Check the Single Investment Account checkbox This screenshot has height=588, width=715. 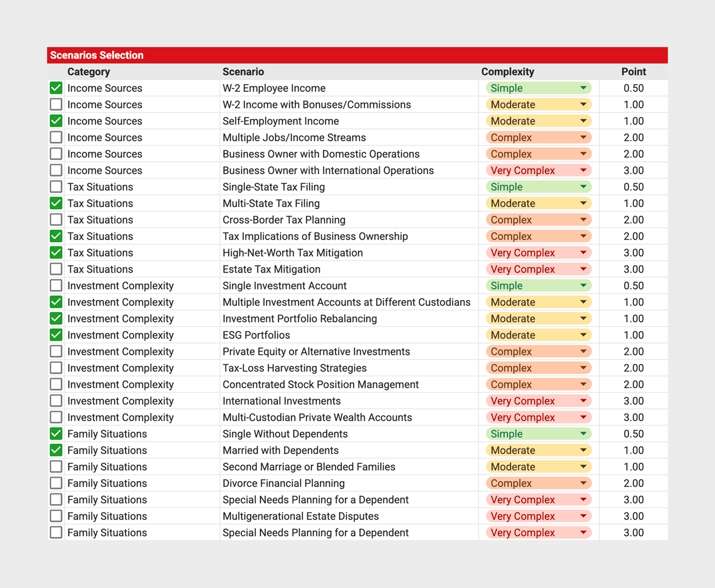[56, 286]
